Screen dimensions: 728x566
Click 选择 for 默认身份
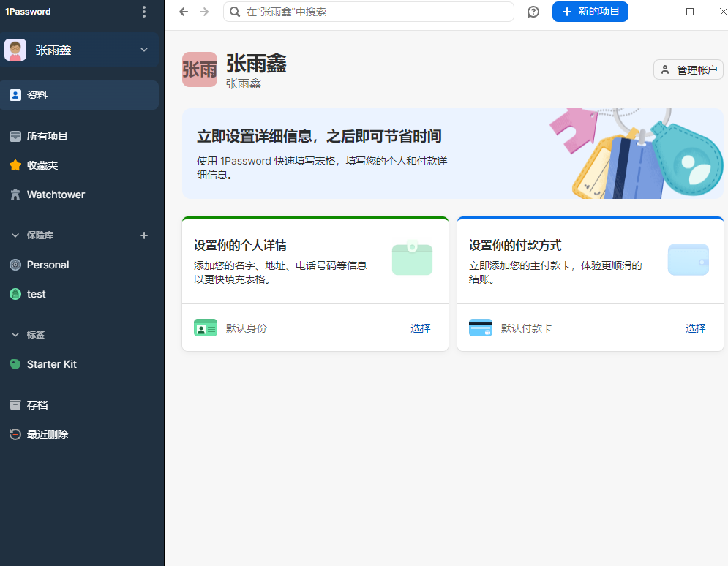click(x=421, y=328)
